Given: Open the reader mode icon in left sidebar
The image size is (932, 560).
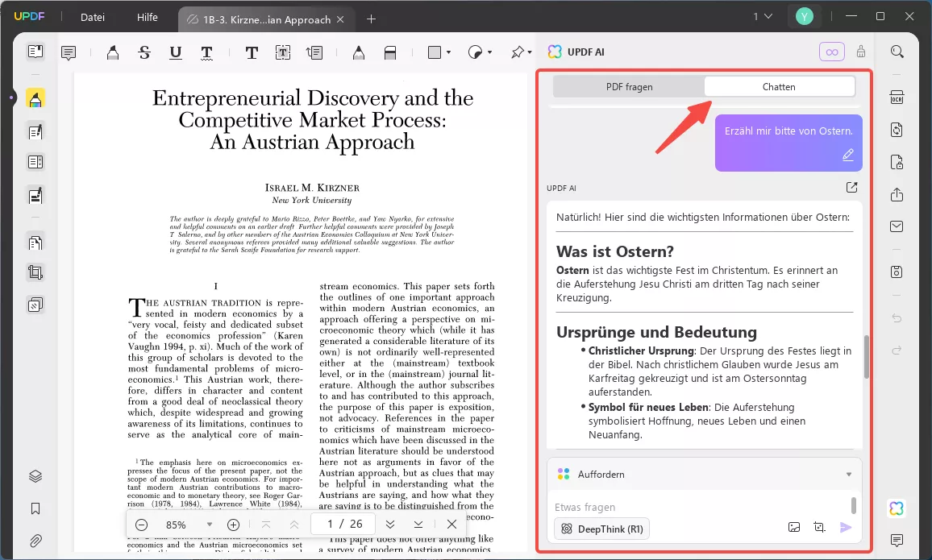Looking at the screenshot, I should 35,52.
